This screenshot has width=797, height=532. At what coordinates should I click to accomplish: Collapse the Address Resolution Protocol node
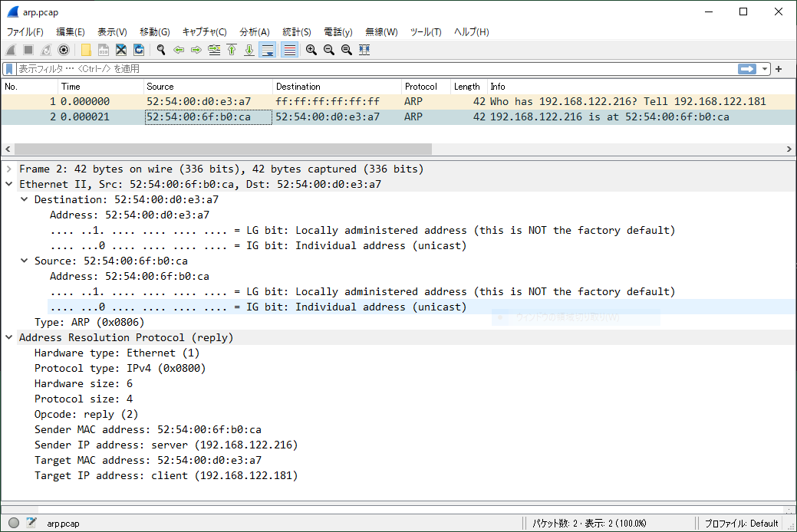(9, 337)
